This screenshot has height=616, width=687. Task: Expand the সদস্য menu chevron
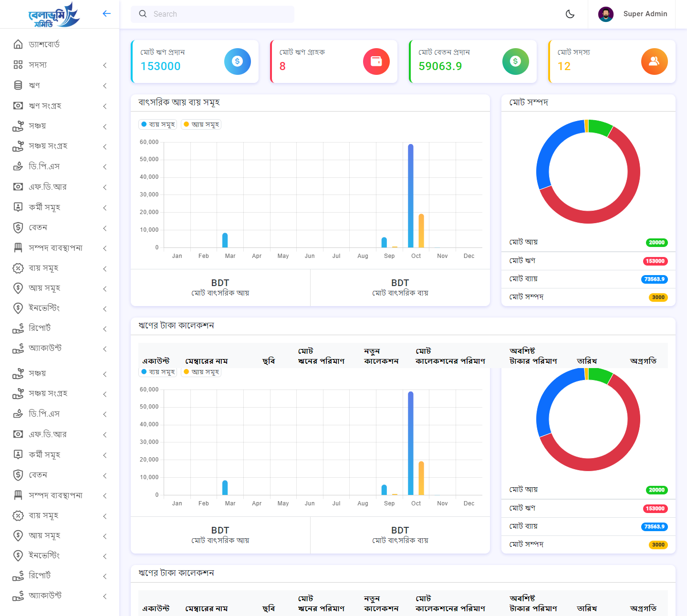[x=105, y=65]
